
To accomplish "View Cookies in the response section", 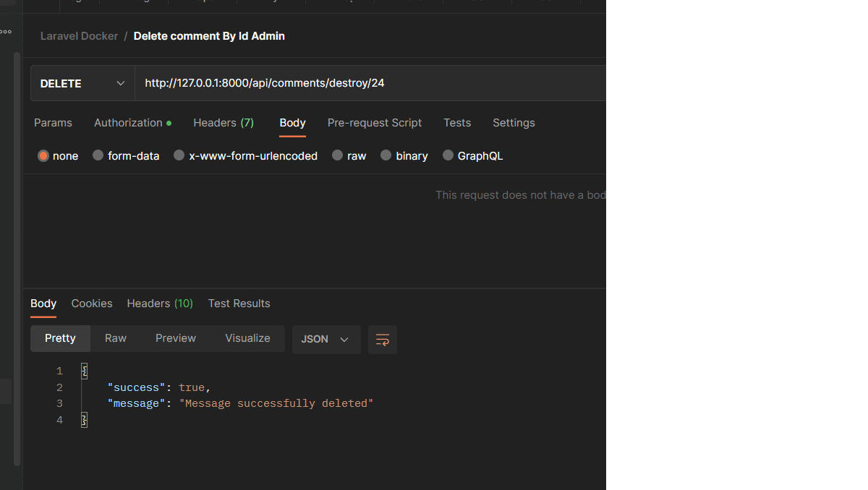I will pos(91,304).
